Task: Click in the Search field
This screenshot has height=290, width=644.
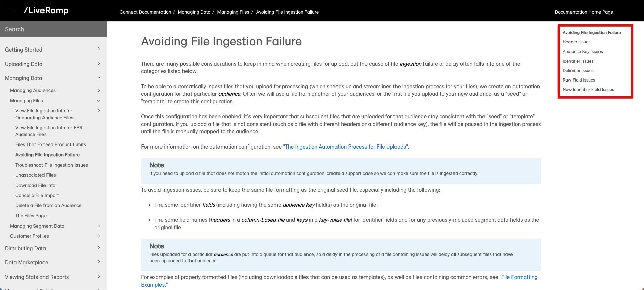Action: [x=54, y=29]
